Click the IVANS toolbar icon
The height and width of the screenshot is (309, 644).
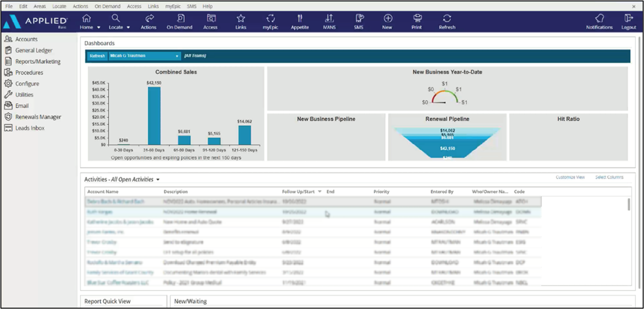tap(329, 19)
